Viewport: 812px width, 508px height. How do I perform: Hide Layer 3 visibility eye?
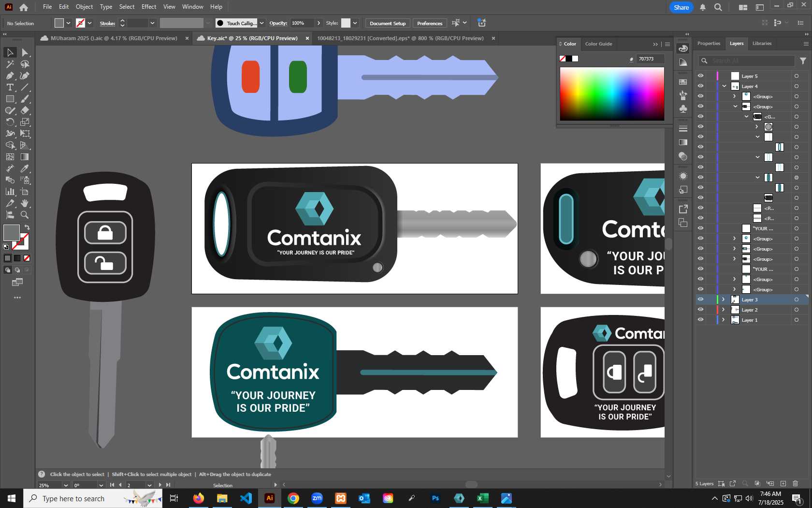click(700, 299)
